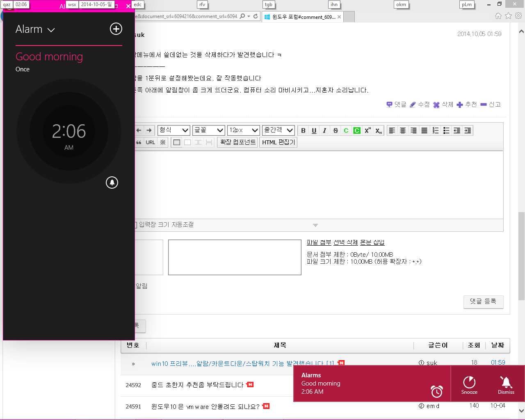The image size is (525, 420).
Task: Toggle 입력창 크기 자동조절 checkbox
Action: click(135, 225)
